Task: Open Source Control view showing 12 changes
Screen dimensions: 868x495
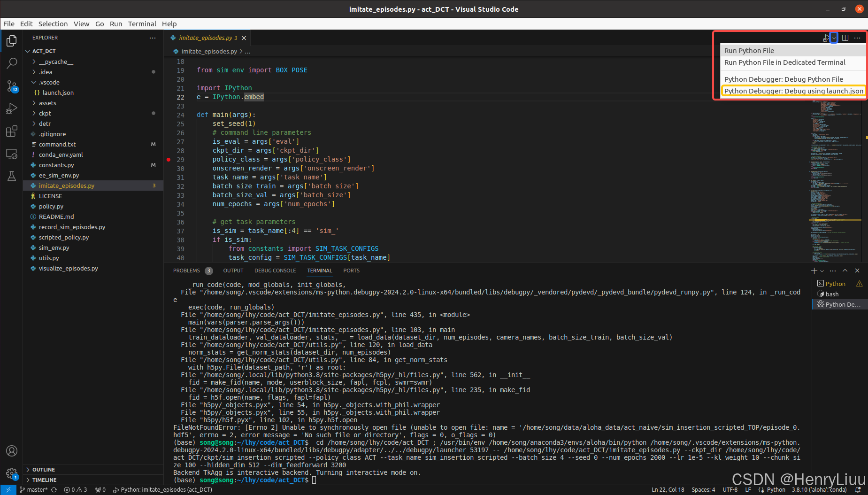Action: (12, 86)
